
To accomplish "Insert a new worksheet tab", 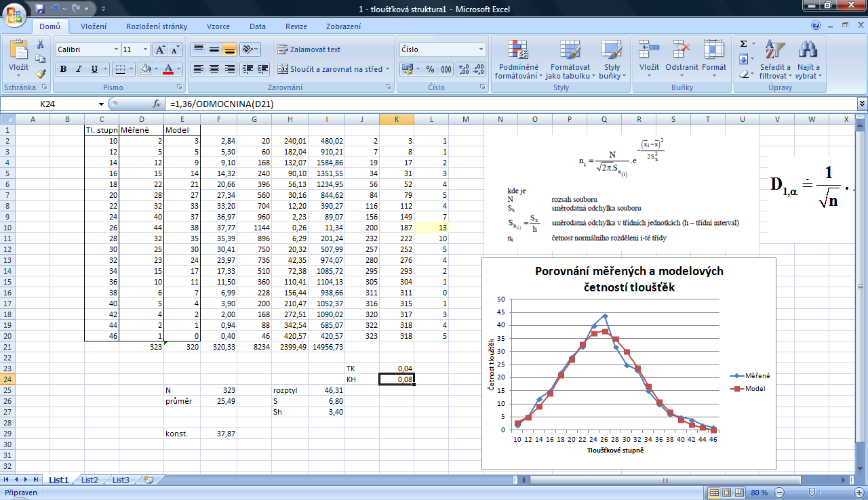I will tap(149, 480).
